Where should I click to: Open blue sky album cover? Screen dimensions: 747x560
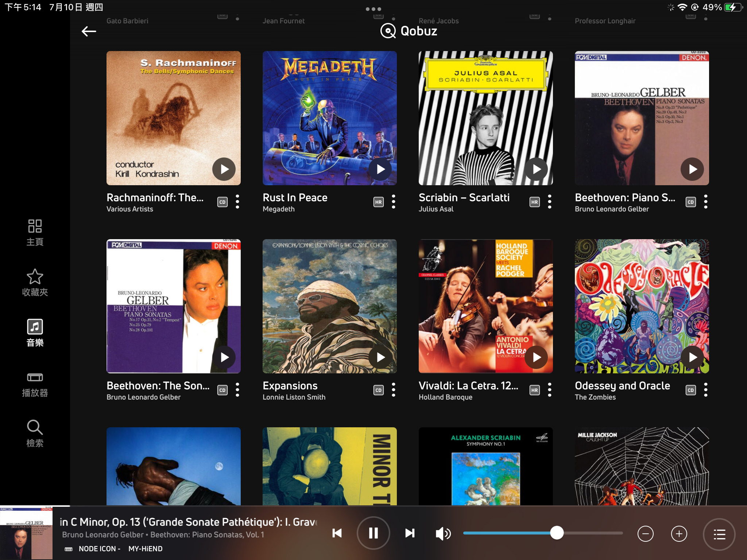174,466
